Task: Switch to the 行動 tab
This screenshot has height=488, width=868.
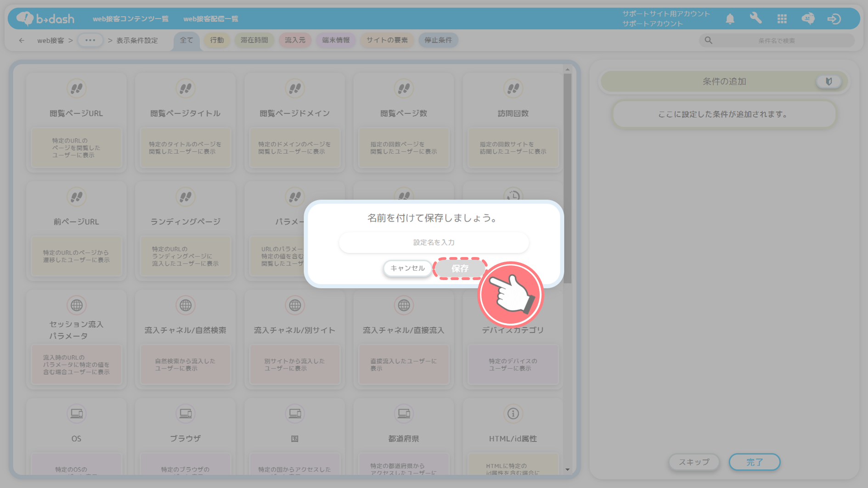Action: click(x=217, y=40)
